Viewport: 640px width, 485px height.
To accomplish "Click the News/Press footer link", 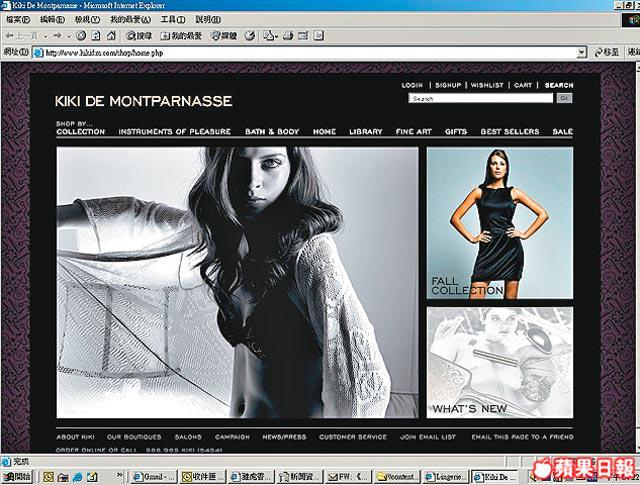I will [284, 437].
